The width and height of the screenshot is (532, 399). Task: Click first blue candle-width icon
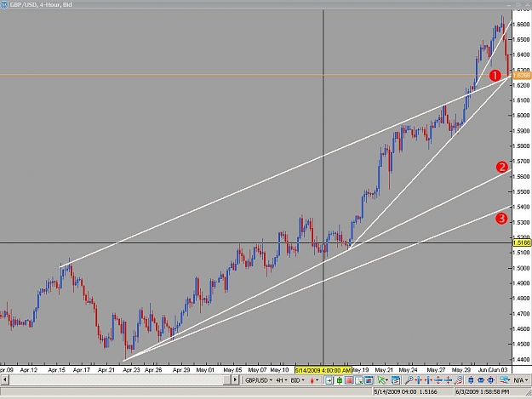pos(471,380)
